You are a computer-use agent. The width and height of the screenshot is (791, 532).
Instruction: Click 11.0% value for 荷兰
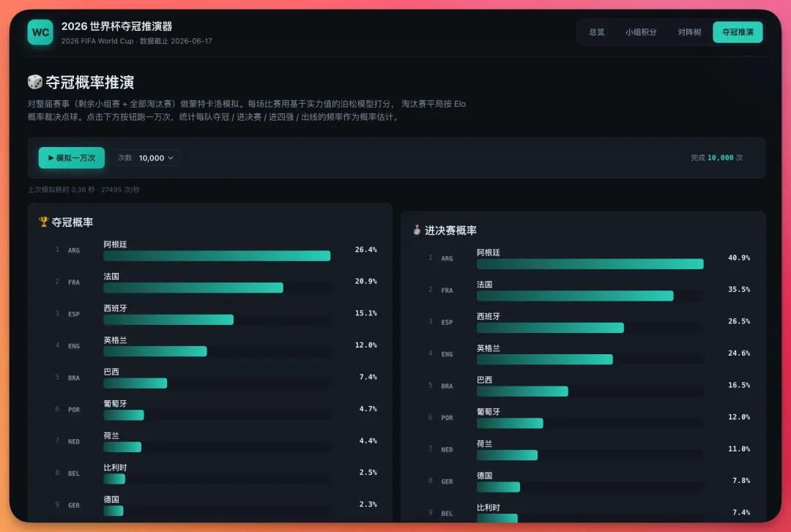point(739,449)
